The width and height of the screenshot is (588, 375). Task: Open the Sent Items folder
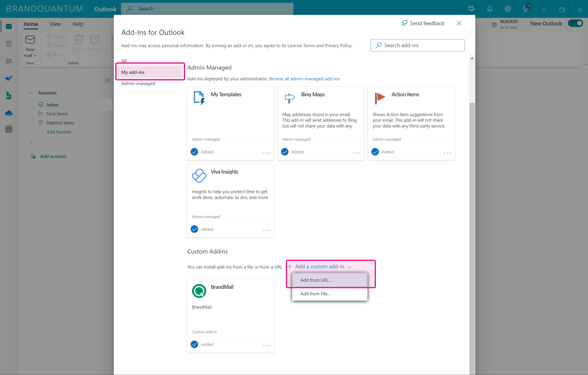pyautogui.click(x=57, y=114)
